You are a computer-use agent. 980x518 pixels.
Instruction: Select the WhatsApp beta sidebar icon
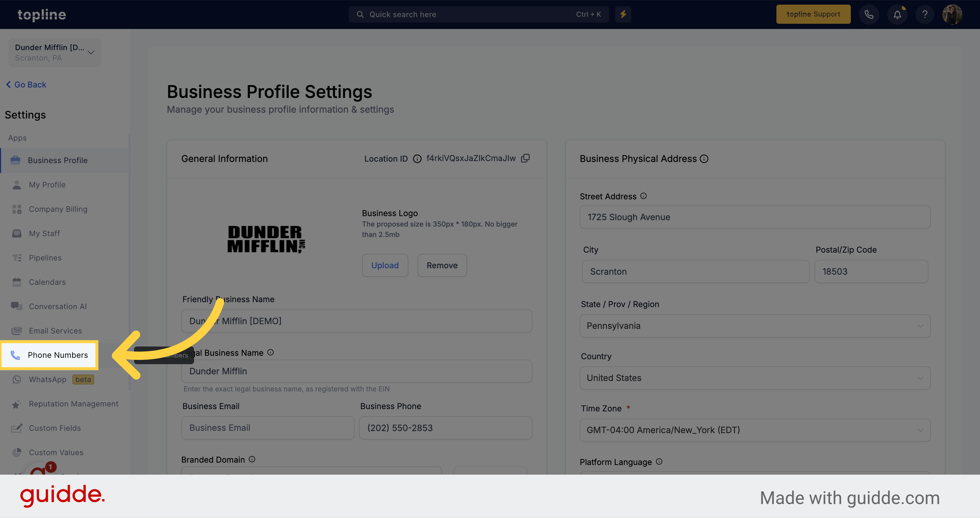point(16,379)
